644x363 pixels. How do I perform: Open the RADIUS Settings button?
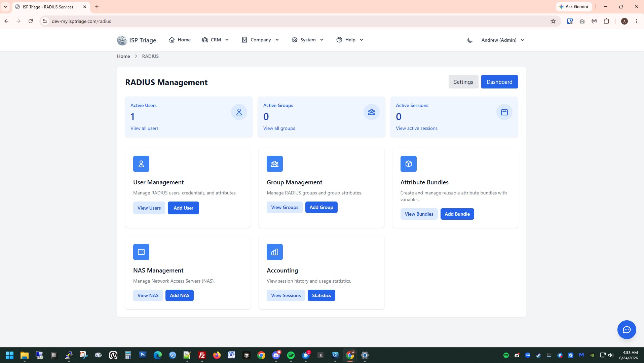463,82
